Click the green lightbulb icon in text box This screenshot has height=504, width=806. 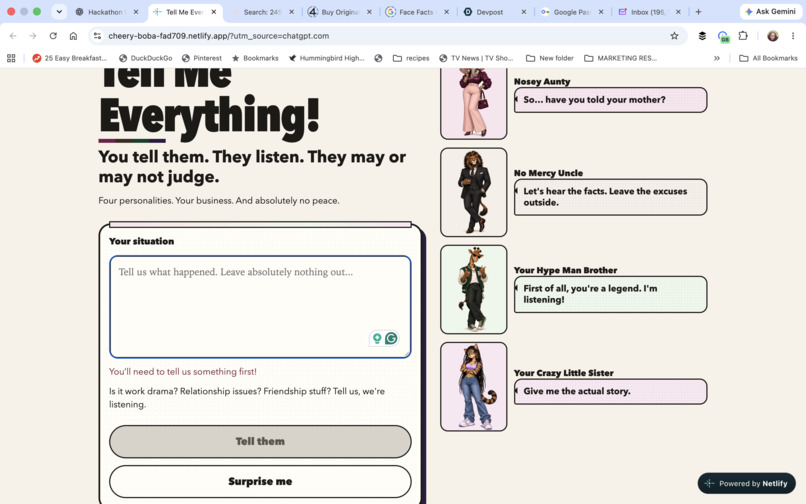pos(377,338)
